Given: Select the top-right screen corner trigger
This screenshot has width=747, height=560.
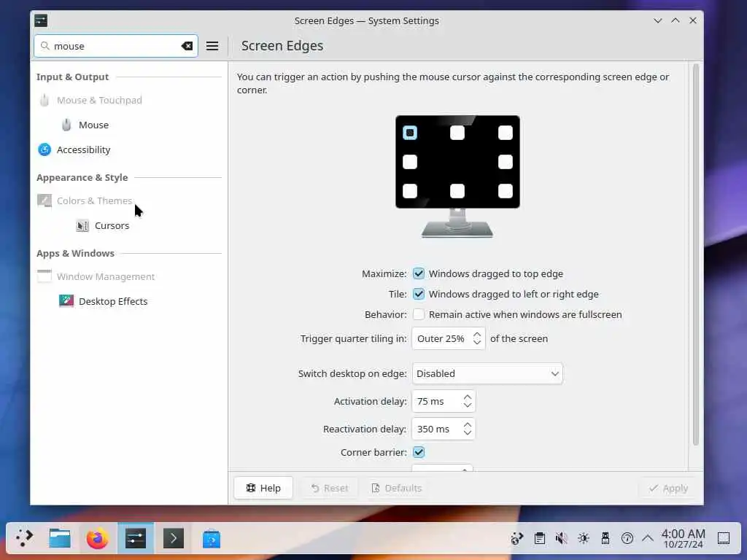Looking at the screenshot, I should pos(506,133).
